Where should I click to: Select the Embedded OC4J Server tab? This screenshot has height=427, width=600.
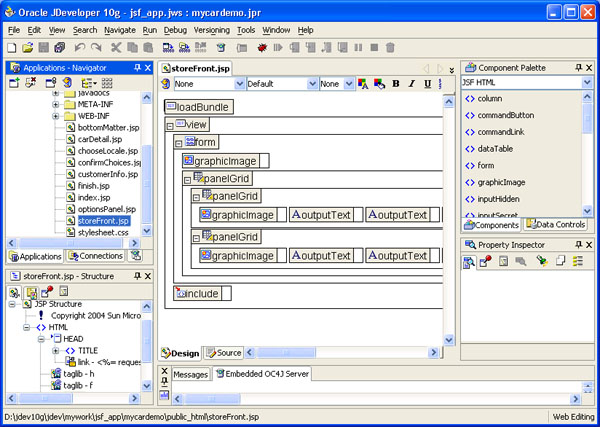[x=262, y=374]
